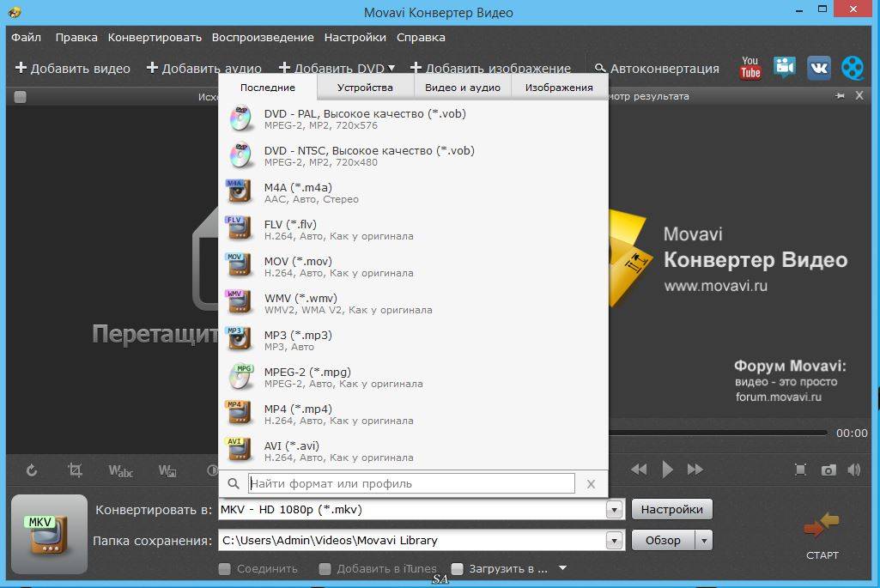Viewport: 880px width, 588px height.
Task: Enable Добавить в iTunes checkbox
Action: click(x=325, y=569)
